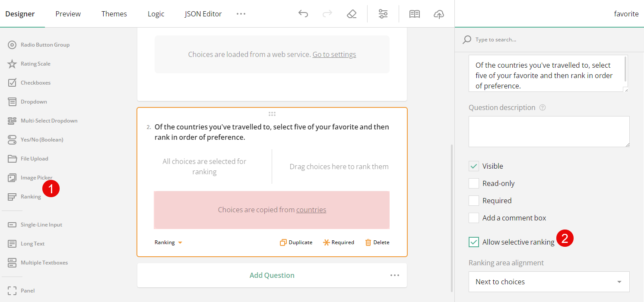
Task: Check the Read-only option for the question
Action: 473,183
